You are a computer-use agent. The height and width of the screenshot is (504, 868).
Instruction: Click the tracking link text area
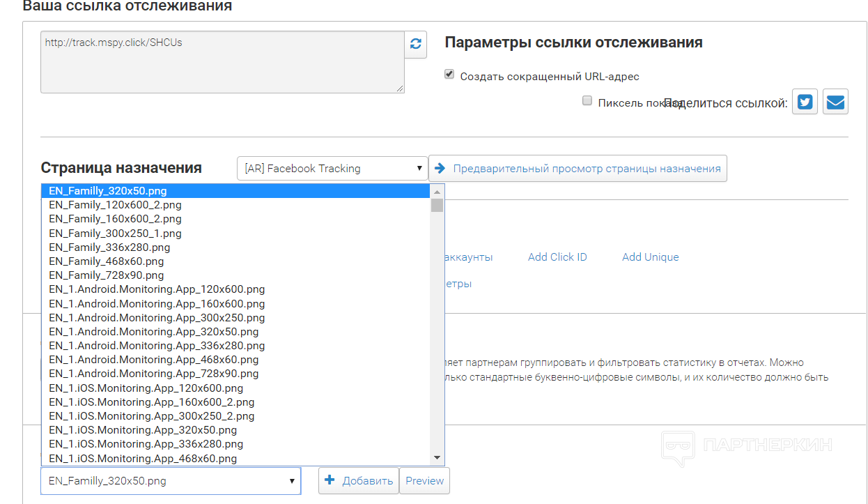tap(222, 62)
